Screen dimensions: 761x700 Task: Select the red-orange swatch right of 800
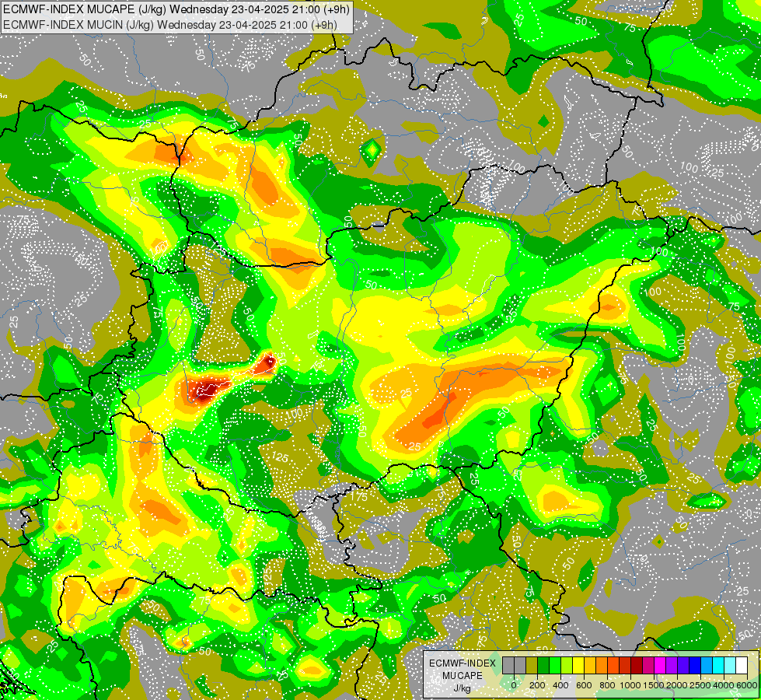click(x=613, y=666)
